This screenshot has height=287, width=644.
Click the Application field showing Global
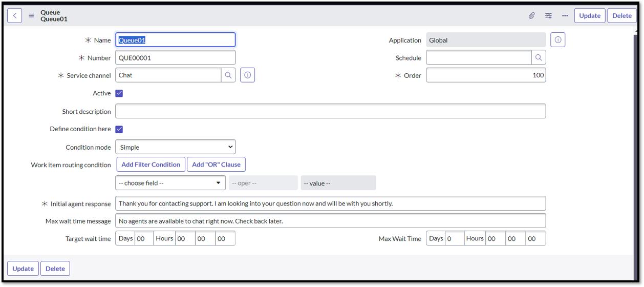coord(486,40)
